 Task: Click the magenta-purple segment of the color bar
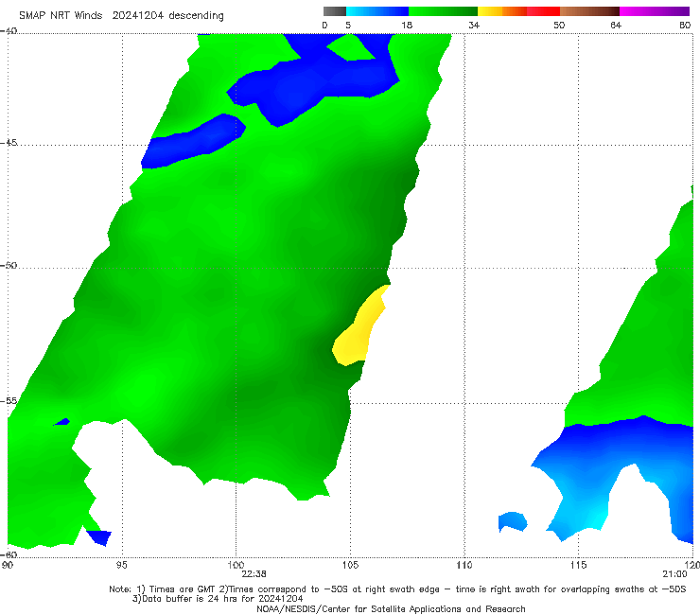coord(654,11)
